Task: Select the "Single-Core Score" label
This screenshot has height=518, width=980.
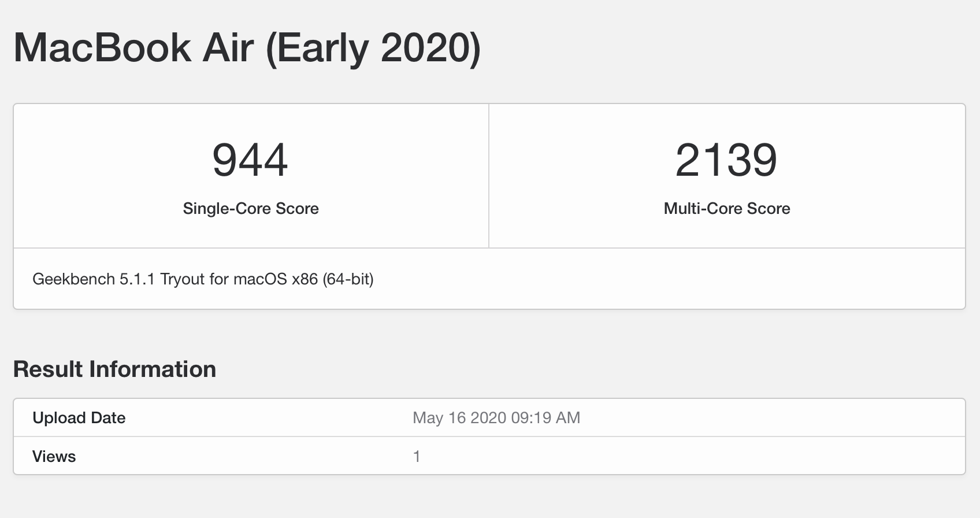Action: coord(251,209)
